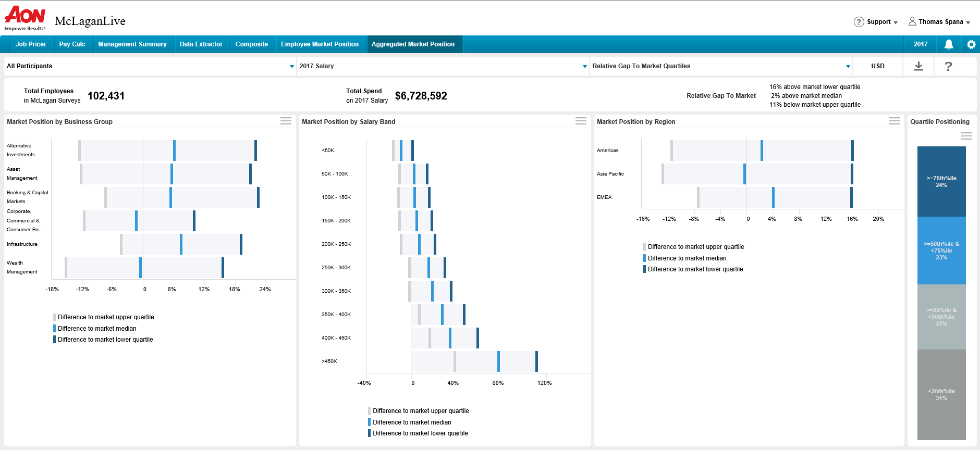This screenshot has width=980, height=450.
Task: Click '2% above market median' text
Action: [806, 96]
